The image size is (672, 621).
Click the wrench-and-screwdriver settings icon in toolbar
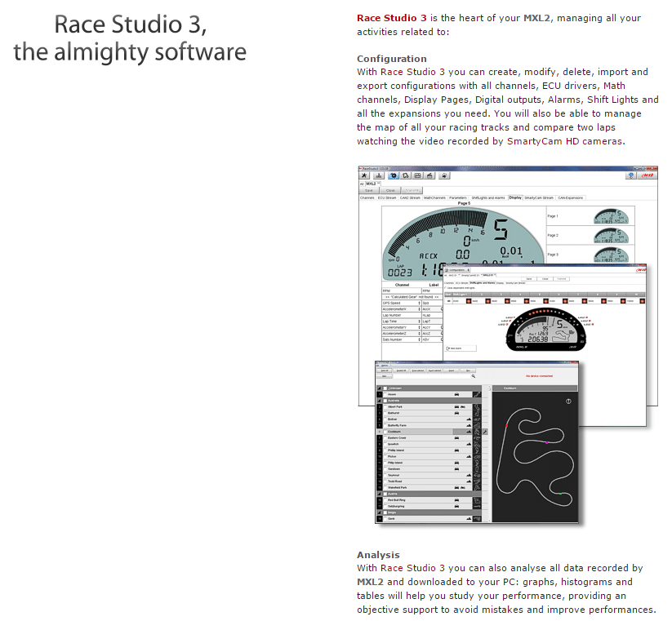(x=365, y=175)
